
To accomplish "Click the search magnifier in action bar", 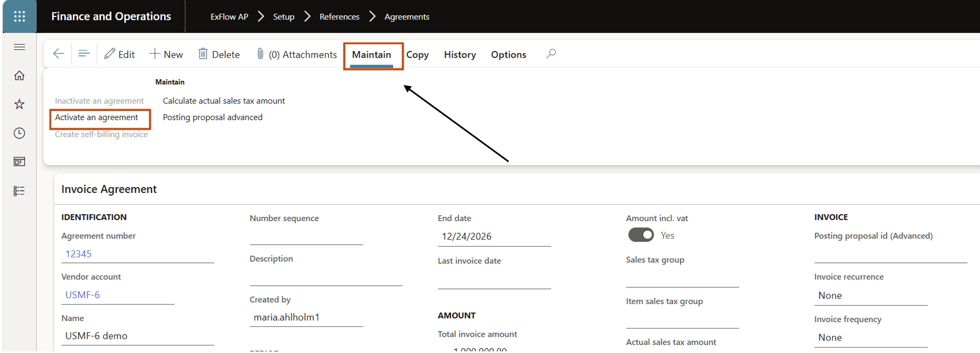I will tap(551, 54).
